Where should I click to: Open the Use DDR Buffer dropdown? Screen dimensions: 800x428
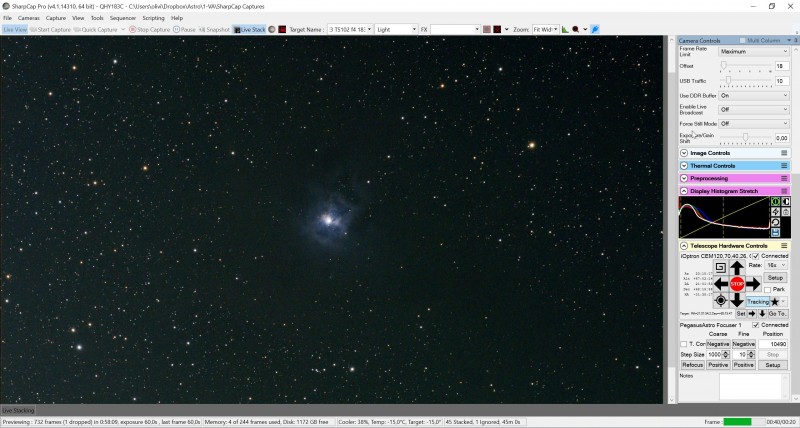tap(754, 95)
